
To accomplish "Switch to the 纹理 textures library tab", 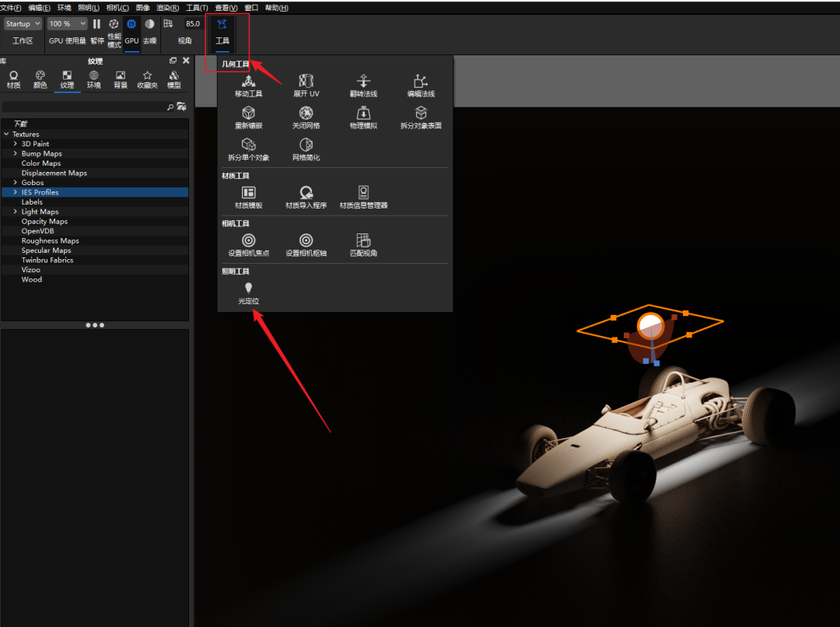I will [x=67, y=79].
